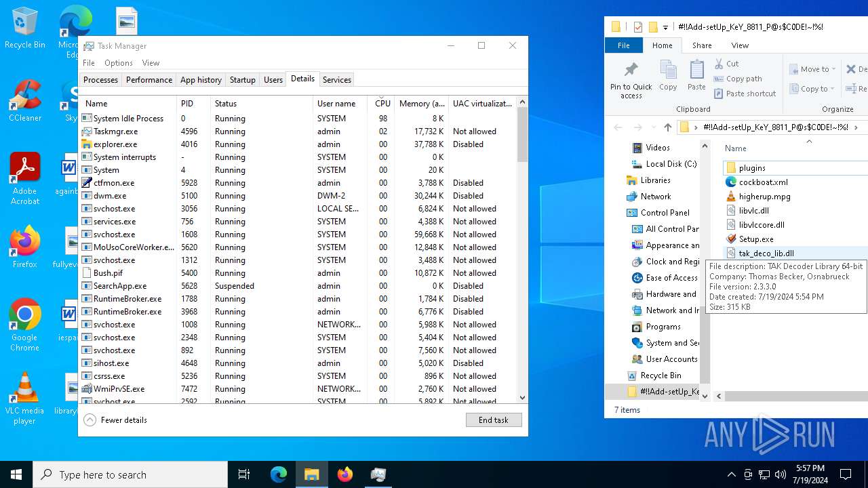Open notification center icon
Image resolution: width=868 pixels, height=488 pixels.
pyautogui.click(x=846, y=474)
